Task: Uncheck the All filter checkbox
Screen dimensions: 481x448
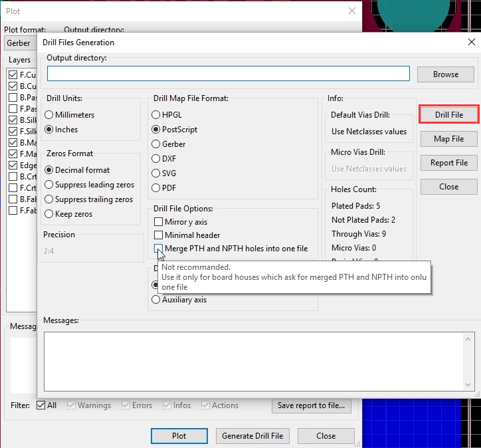Action: [41, 405]
